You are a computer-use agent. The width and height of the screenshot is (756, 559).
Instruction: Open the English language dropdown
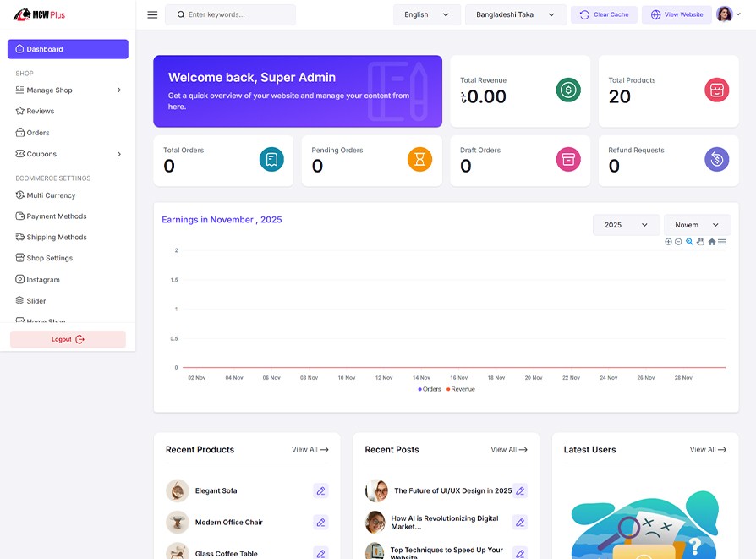click(427, 14)
